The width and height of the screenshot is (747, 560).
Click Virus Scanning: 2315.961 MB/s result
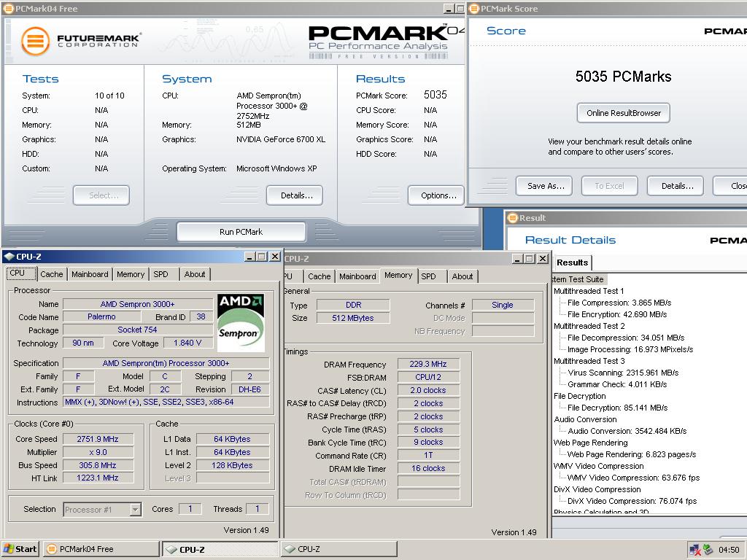point(623,373)
